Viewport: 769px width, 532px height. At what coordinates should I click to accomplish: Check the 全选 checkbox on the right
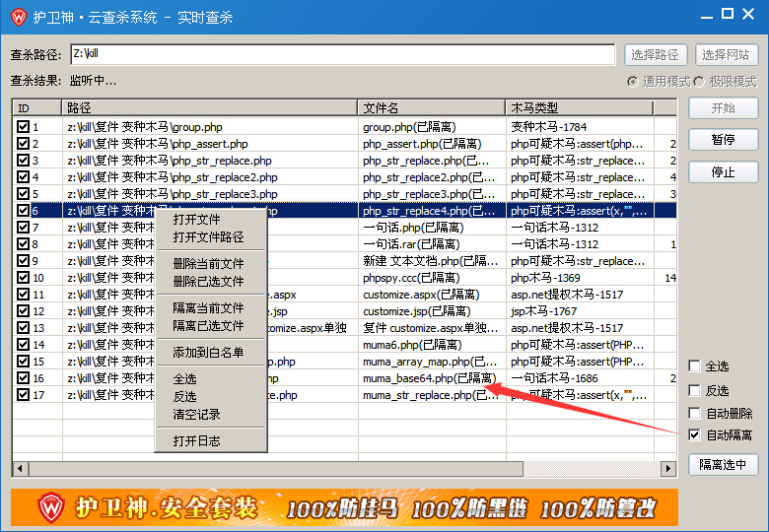[694, 366]
